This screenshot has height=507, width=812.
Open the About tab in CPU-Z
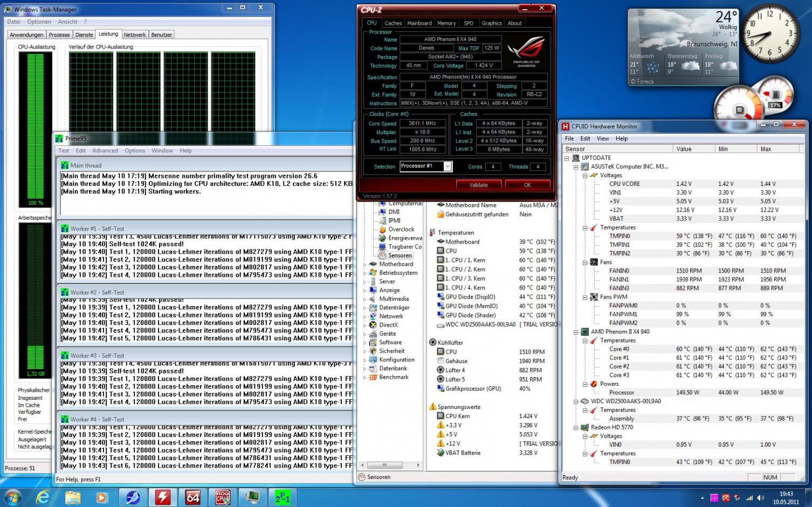(x=515, y=23)
